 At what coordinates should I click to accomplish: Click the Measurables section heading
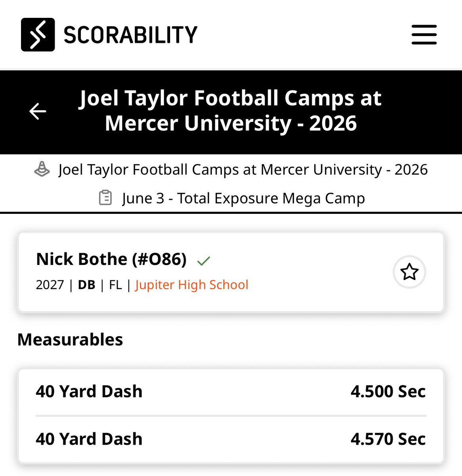(x=70, y=340)
